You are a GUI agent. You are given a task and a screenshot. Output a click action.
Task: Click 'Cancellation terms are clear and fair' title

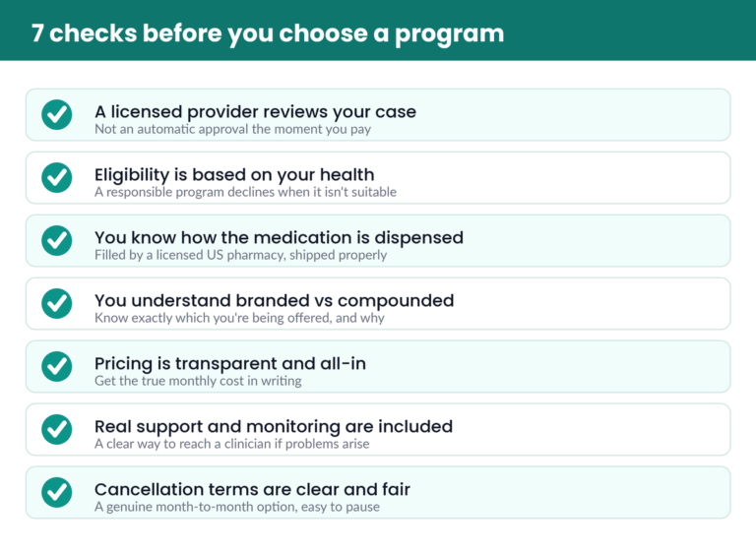tap(252, 489)
